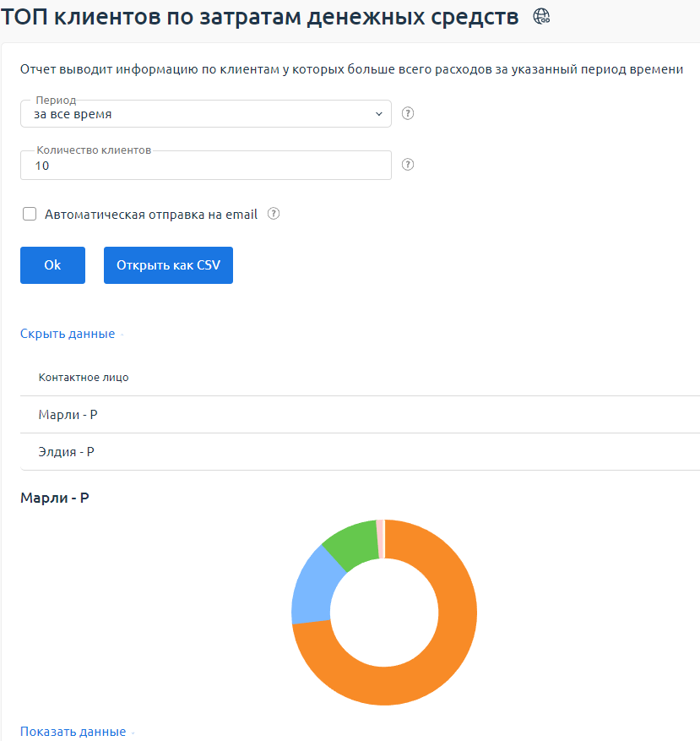Open the Период dropdown

(205, 114)
